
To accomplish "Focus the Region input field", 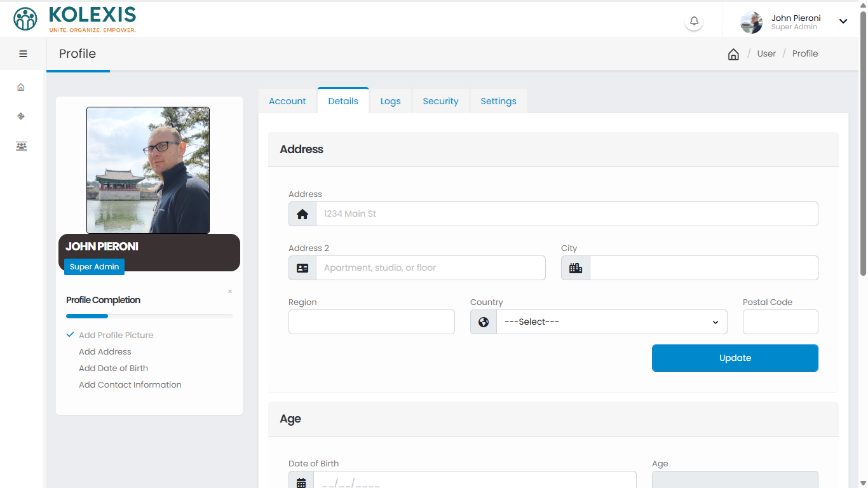I will 372,322.
